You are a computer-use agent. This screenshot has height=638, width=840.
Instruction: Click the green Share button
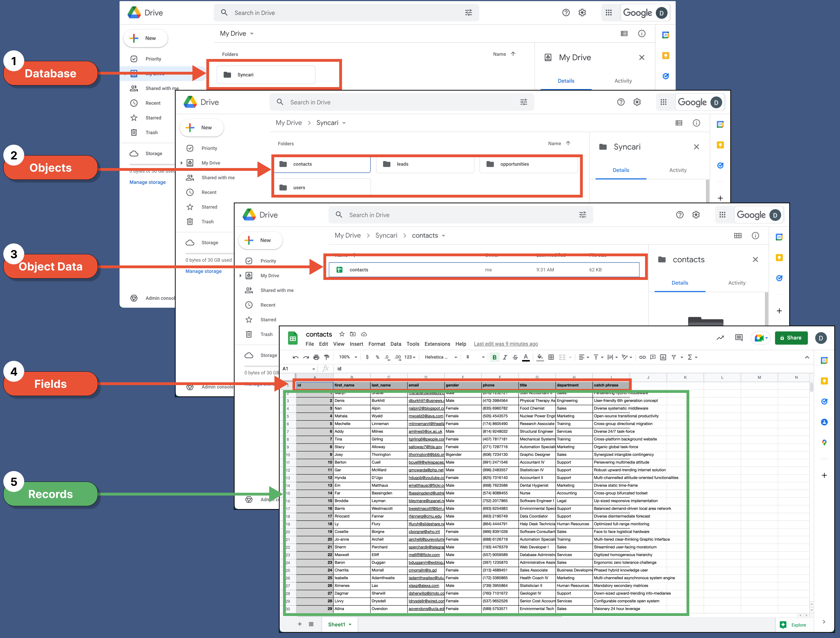(x=791, y=338)
